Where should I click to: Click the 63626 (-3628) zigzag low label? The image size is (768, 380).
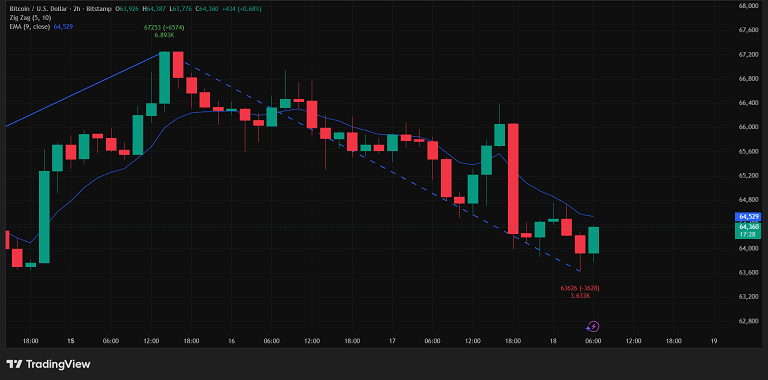[580, 288]
